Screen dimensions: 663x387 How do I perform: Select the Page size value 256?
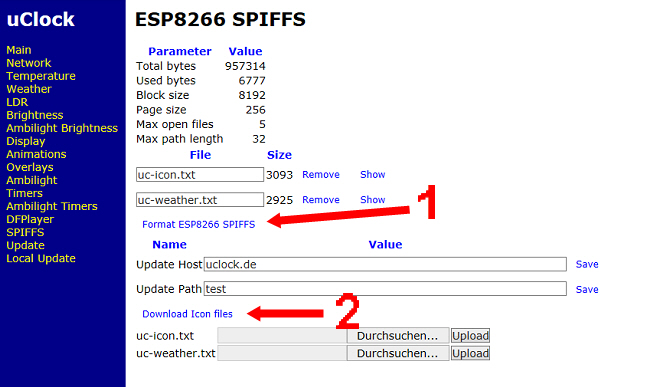(x=255, y=110)
